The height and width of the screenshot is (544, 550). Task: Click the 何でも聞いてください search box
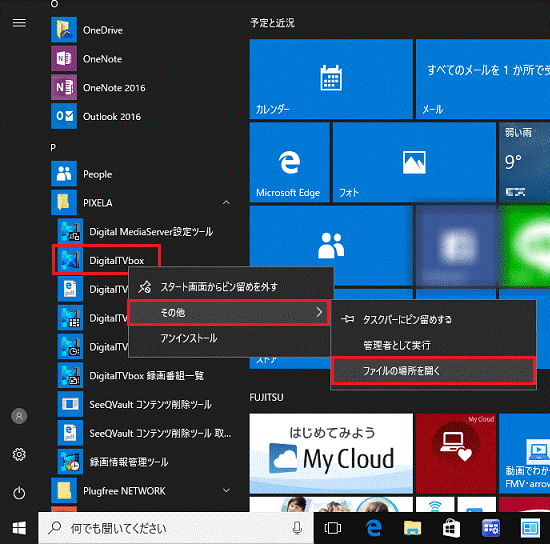coord(176,528)
